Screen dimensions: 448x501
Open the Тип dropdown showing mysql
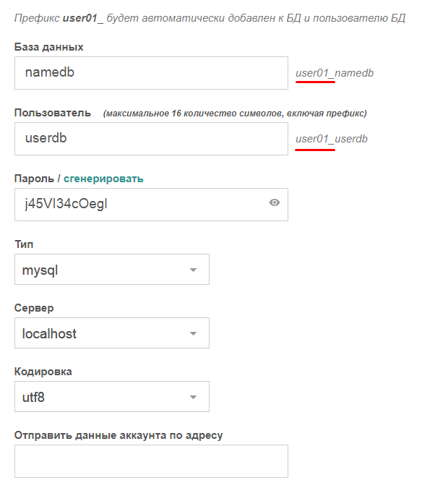point(111,269)
